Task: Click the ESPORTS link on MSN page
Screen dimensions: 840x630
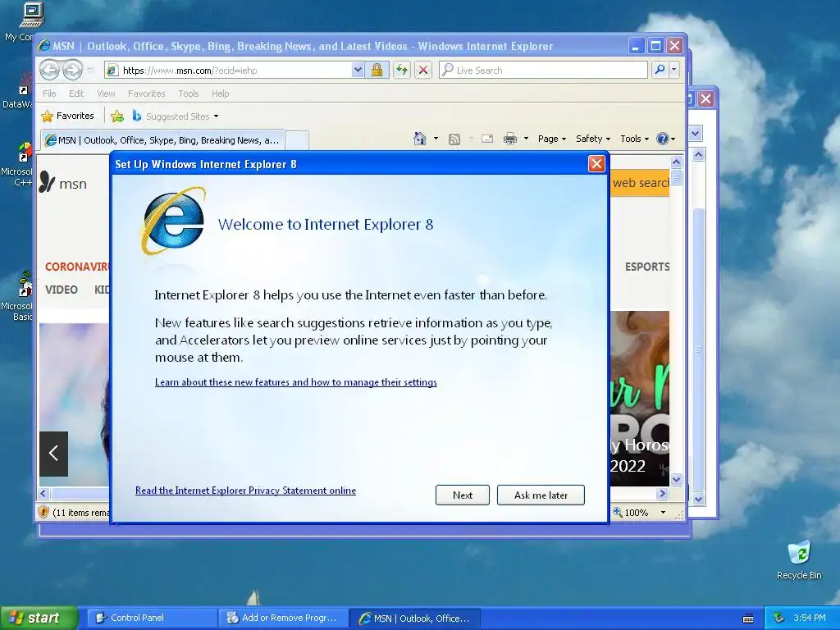Action: click(x=647, y=267)
